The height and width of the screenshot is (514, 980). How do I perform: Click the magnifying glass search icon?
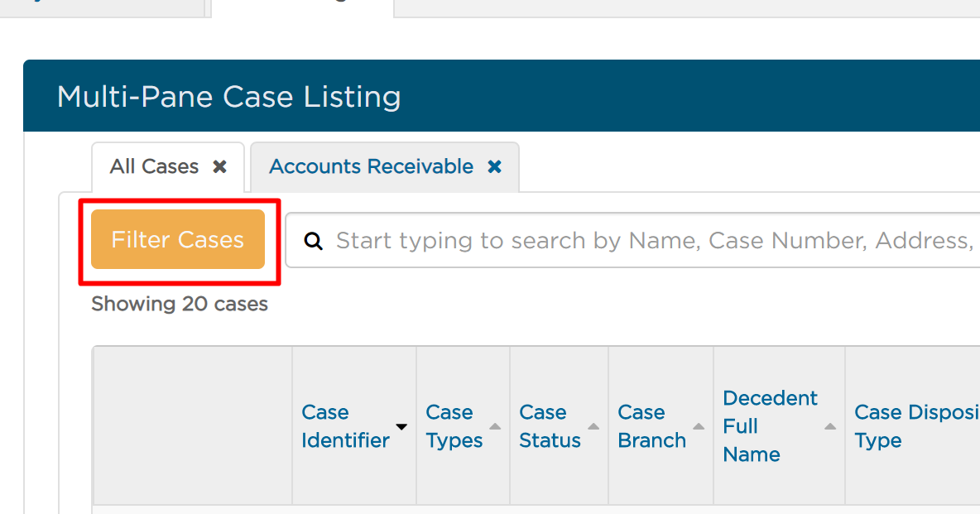point(313,241)
